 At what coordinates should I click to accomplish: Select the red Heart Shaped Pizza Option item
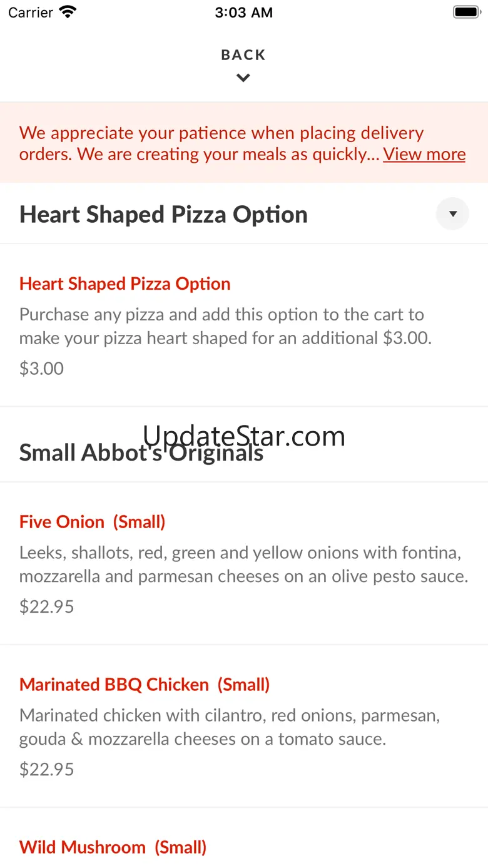(x=125, y=283)
